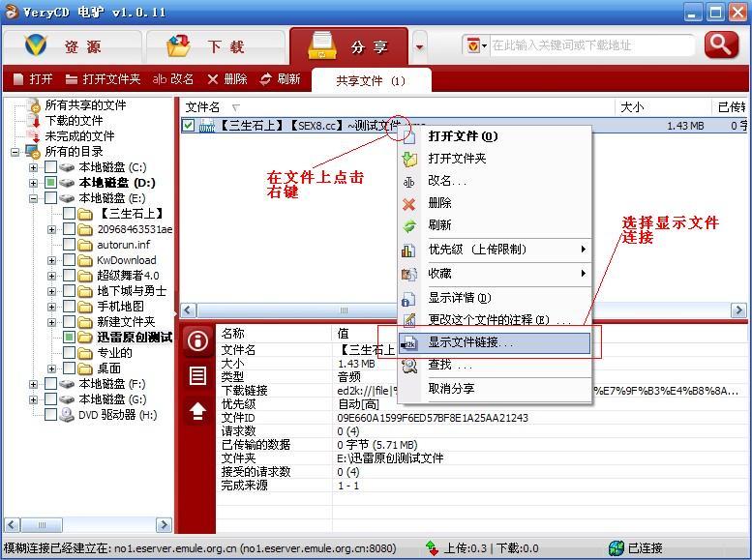Click the 本地磁盘 (G:) drive icon

67,399
